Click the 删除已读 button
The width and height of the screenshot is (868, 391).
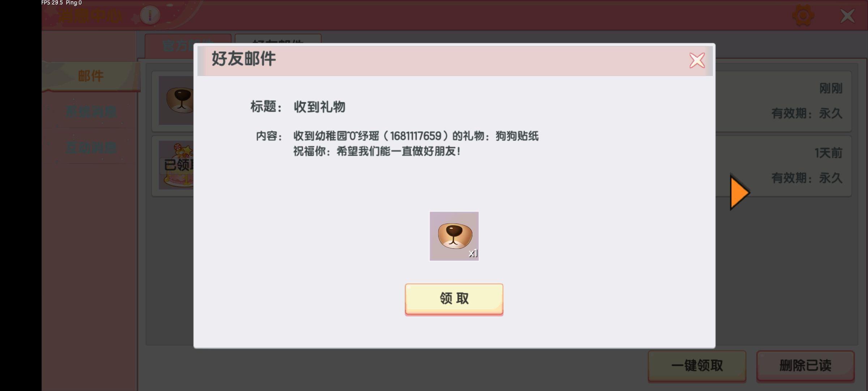pyautogui.click(x=805, y=366)
